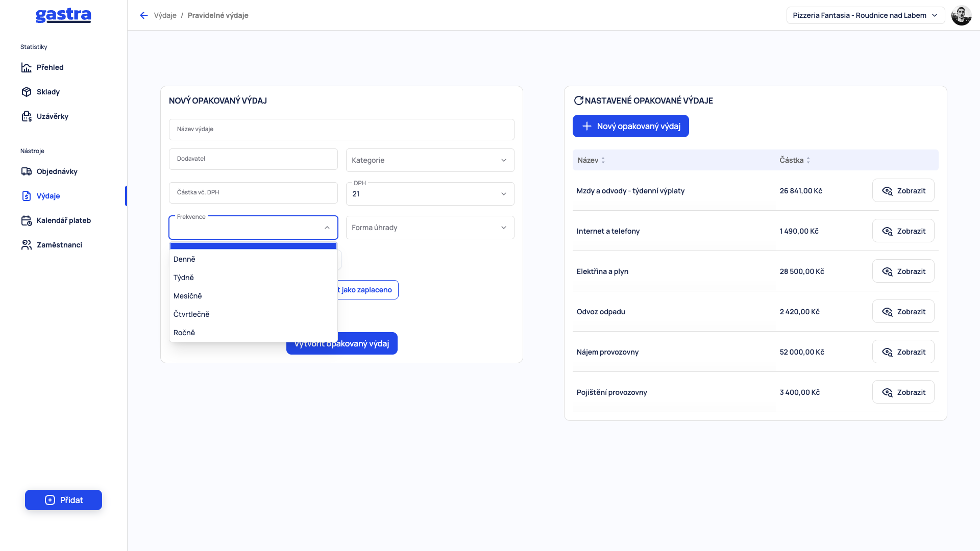
Task: Show the Internet a telefony expense
Action: 903,231
